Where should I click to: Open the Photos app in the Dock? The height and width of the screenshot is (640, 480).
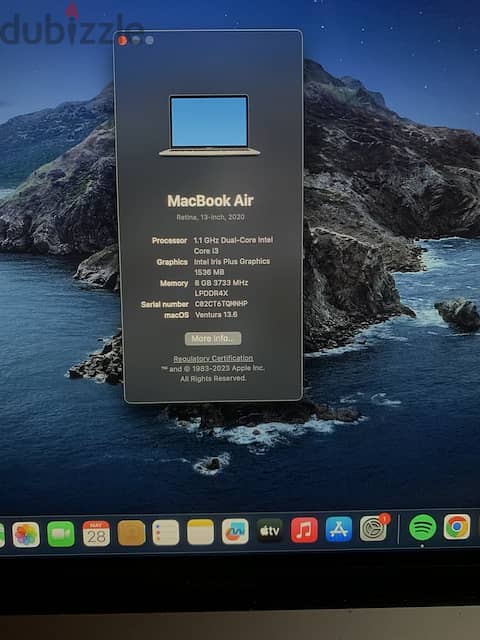click(x=26, y=534)
